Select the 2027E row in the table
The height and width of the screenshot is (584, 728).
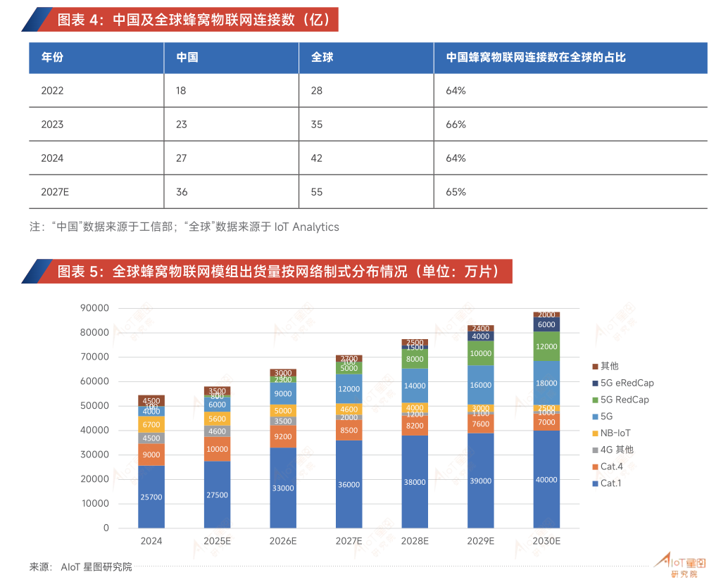coord(53,191)
